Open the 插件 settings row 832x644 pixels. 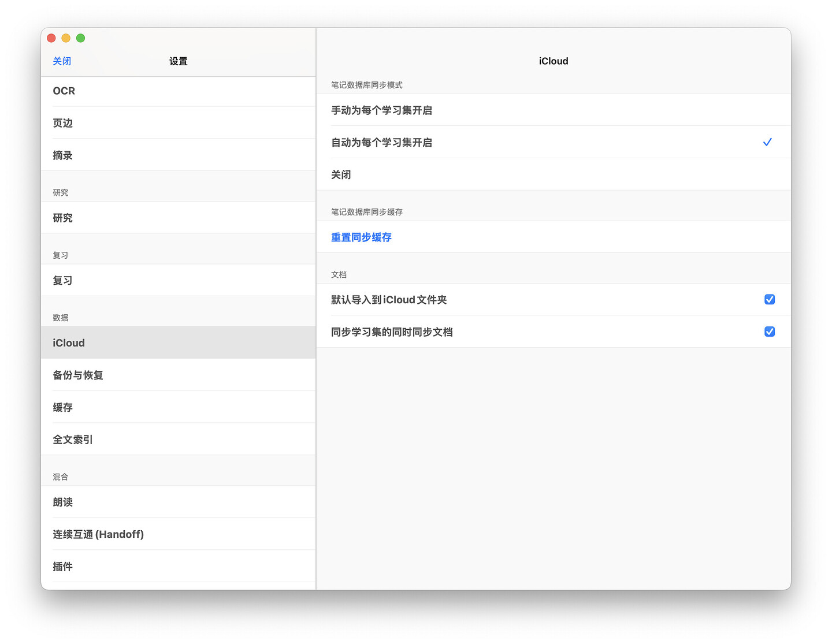click(x=179, y=567)
